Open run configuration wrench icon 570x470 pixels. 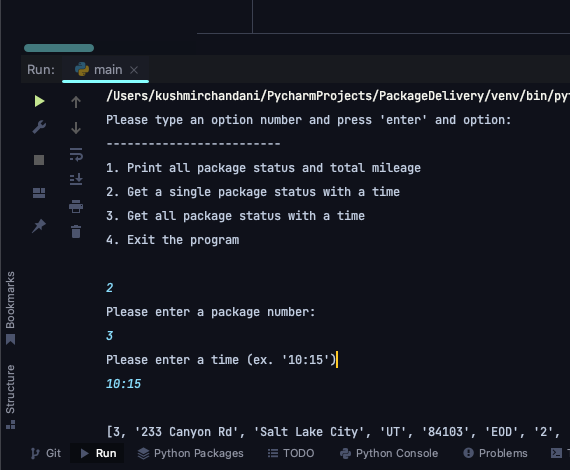pyautogui.click(x=39, y=127)
